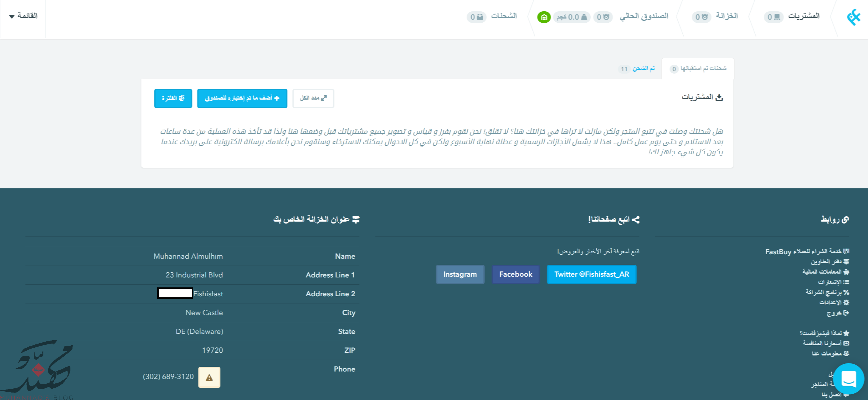Screen dimensions: 868x400
Task: Open the القائمة dropdown menu
Action: [x=23, y=16]
